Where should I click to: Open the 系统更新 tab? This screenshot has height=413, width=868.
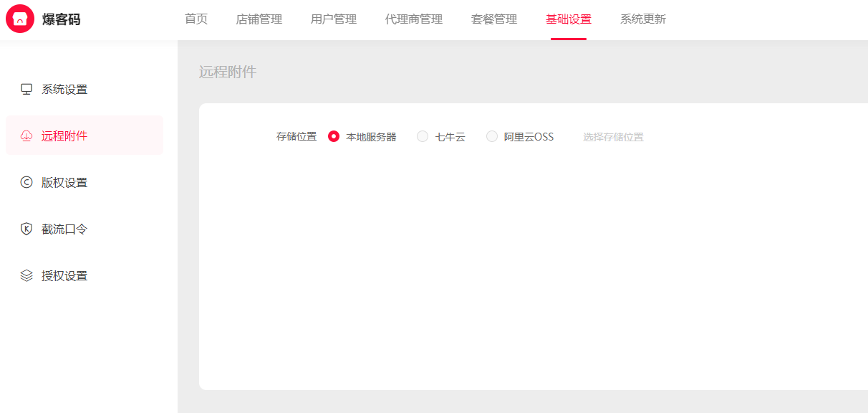click(x=643, y=19)
